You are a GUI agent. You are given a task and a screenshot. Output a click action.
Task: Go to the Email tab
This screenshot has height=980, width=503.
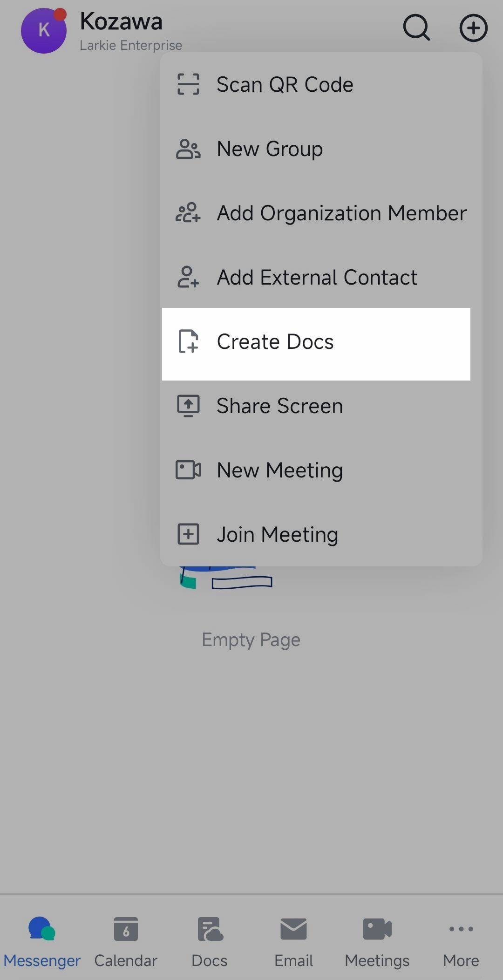(x=293, y=940)
